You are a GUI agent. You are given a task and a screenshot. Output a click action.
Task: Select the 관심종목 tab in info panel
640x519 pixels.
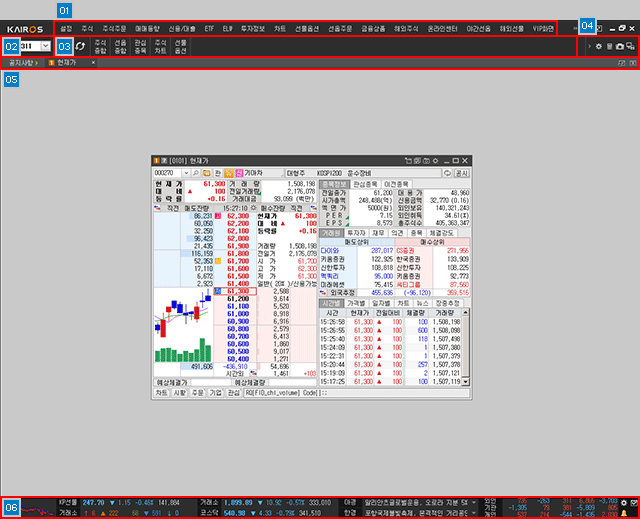point(366,184)
